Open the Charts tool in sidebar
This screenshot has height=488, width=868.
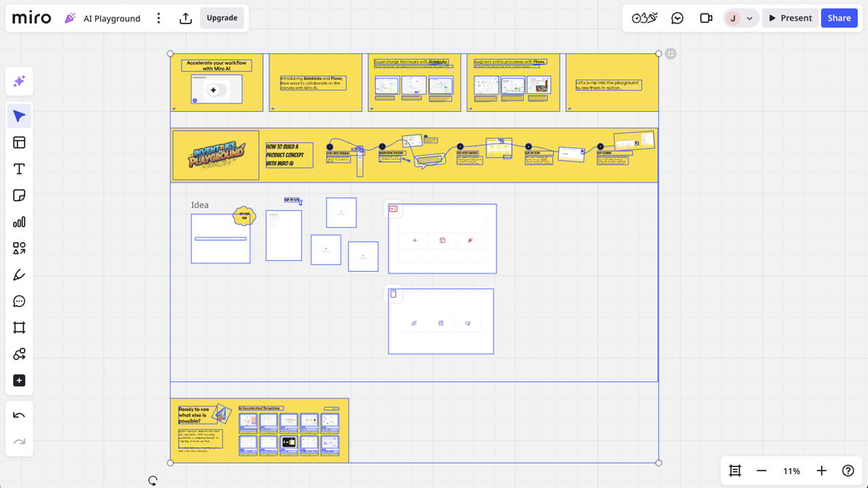click(19, 222)
